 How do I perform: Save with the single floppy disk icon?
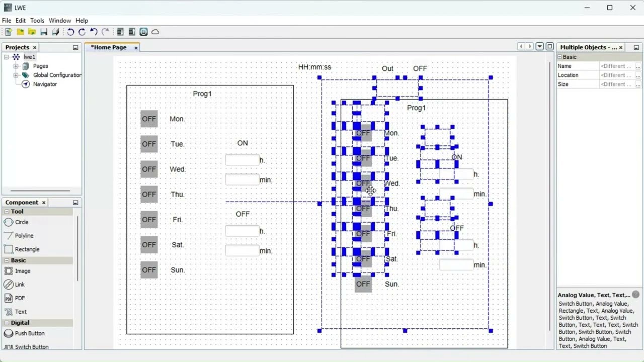(x=44, y=32)
